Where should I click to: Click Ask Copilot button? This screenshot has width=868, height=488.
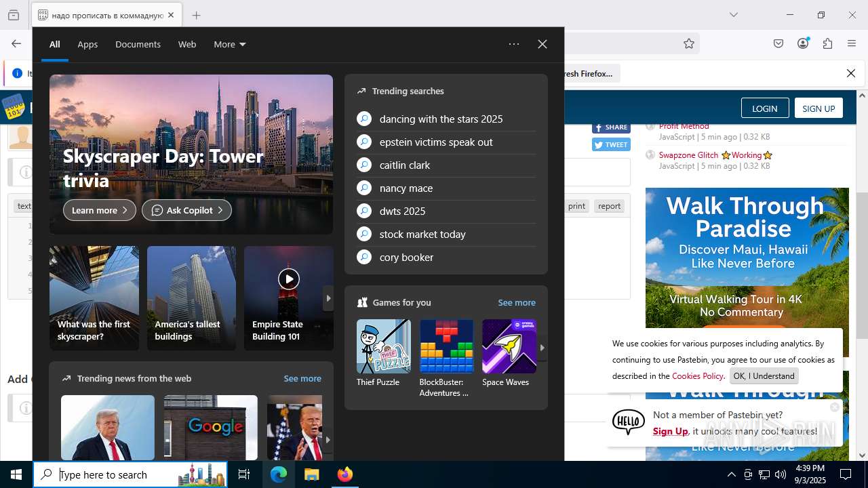tap(186, 210)
